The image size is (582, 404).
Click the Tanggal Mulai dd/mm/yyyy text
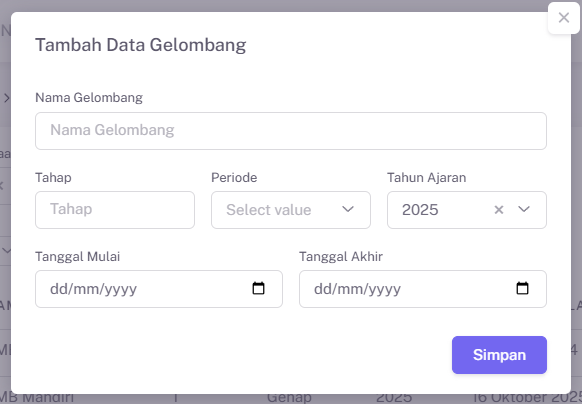tap(94, 289)
